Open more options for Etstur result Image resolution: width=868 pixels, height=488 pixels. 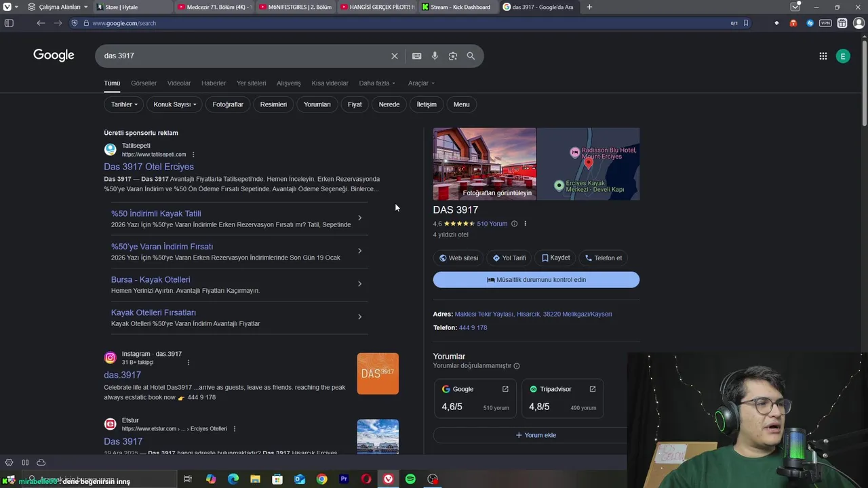235,429
